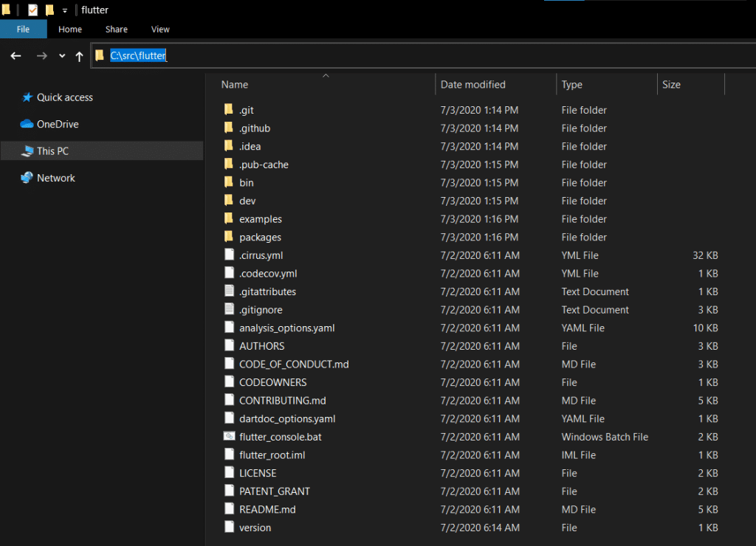Click the PATENT_GRANT file icon

229,491
